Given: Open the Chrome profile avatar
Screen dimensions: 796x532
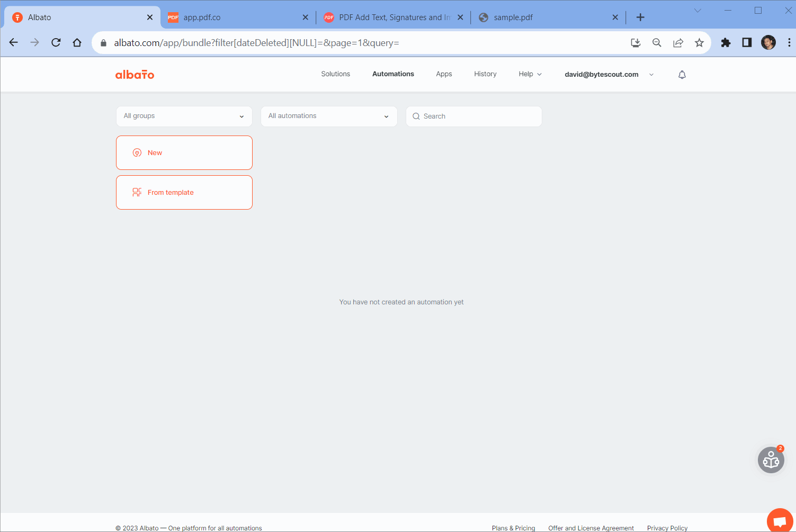Looking at the screenshot, I should click(x=768, y=43).
